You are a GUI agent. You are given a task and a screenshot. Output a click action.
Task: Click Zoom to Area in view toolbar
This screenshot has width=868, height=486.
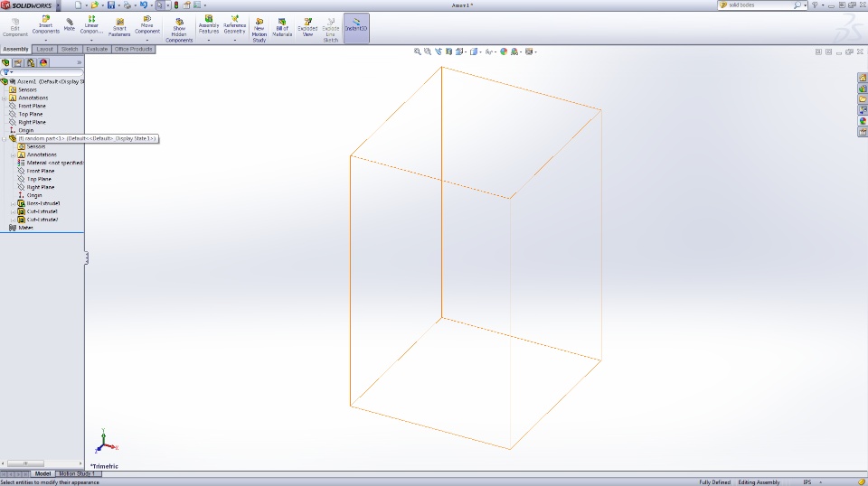(428, 51)
